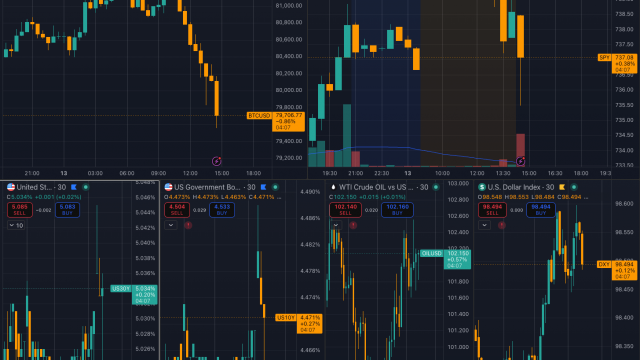
Task: Click the 0.029 spread on US Government Bonds chart
Action: coord(199,210)
